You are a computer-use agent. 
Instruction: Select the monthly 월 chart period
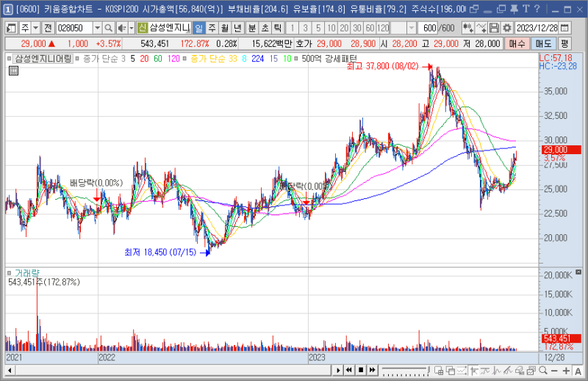coord(225,28)
